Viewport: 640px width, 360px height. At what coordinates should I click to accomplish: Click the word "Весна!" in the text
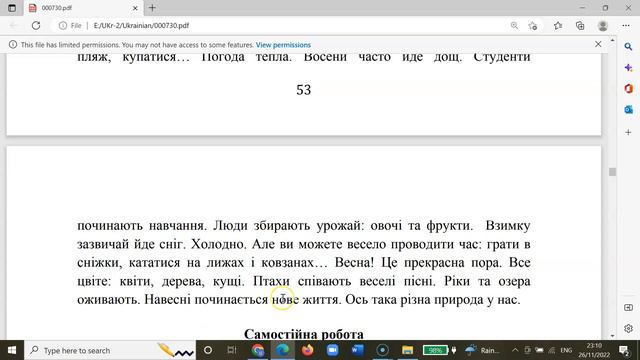(354, 262)
